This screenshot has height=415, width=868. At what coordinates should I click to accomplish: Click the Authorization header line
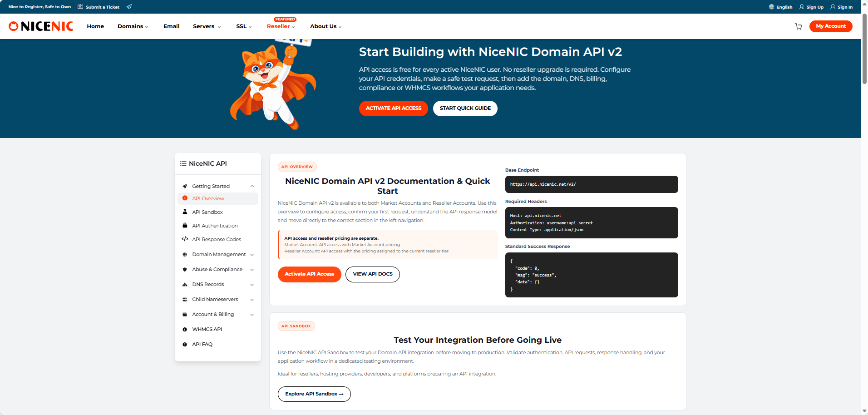551,223
